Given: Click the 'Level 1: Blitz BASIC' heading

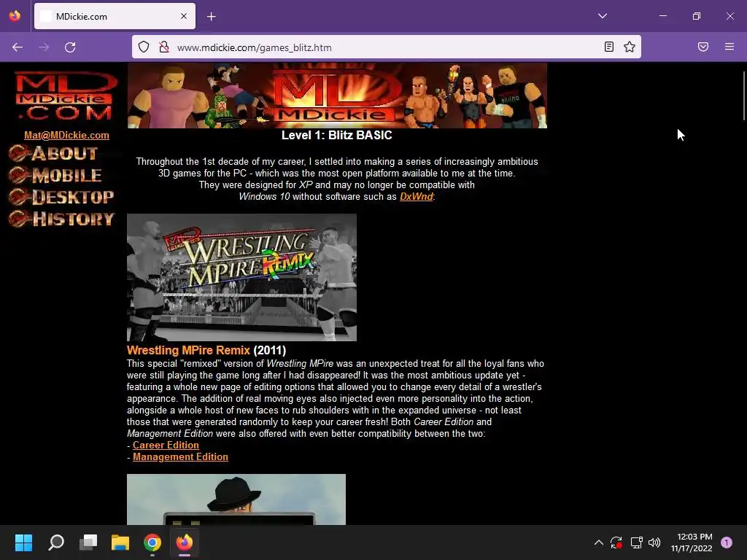Looking at the screenshot, I should coord(337,135).
